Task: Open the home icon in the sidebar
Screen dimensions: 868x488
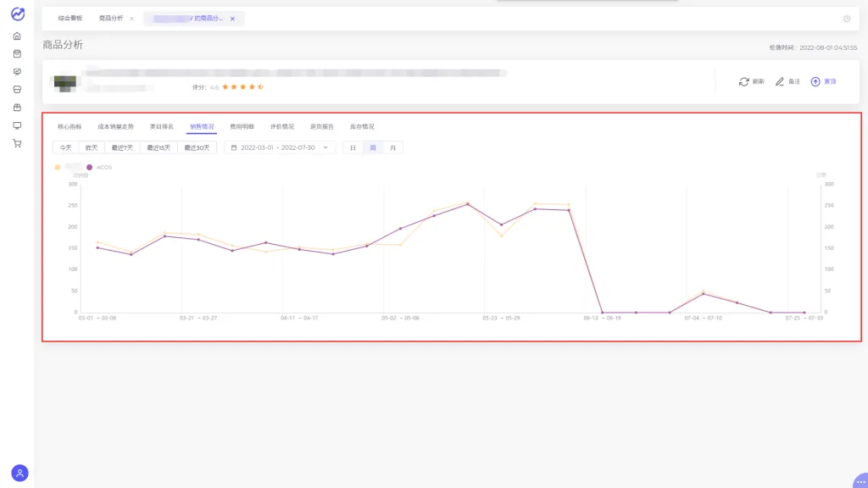Action: (17, 36)
